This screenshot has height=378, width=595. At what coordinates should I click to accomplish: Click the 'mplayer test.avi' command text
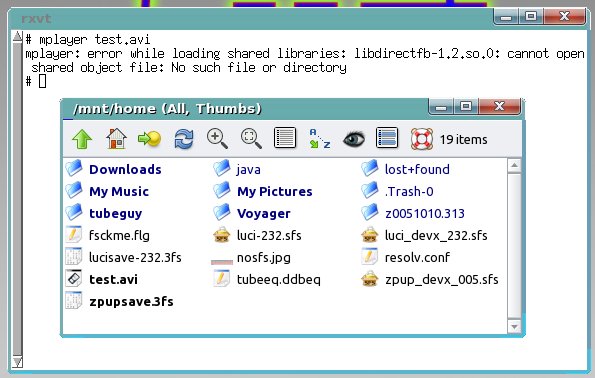pos(94,39)
